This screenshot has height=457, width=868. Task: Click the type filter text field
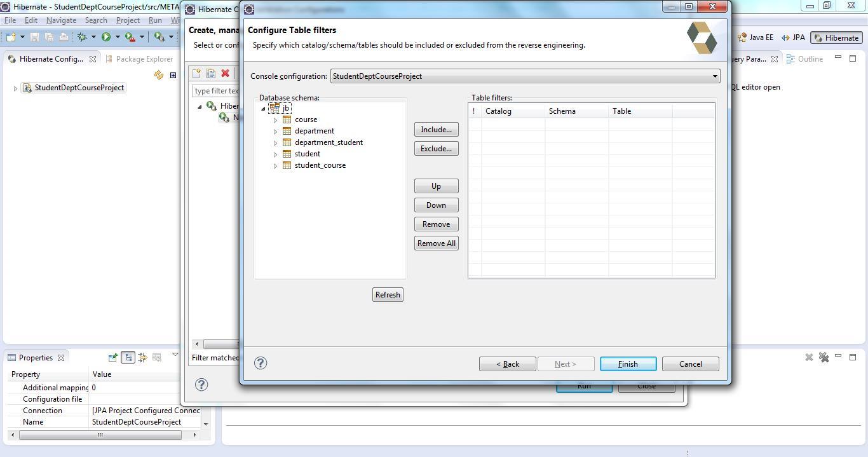pos(217,91)
